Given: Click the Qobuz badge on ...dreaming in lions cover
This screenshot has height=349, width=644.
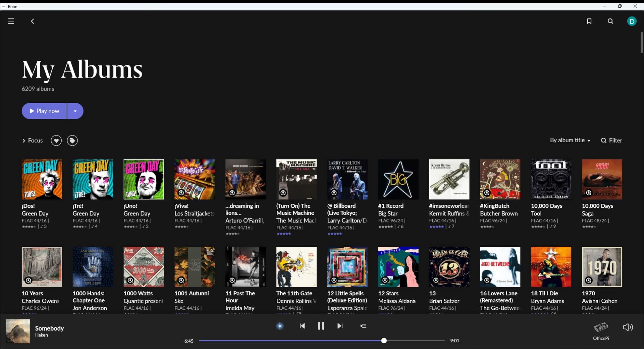Looking at the screenshot, I should coord(232,193).
